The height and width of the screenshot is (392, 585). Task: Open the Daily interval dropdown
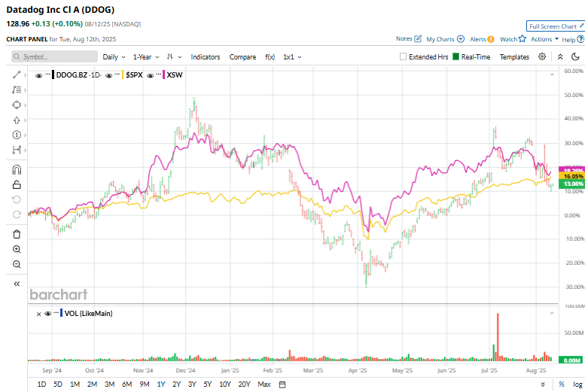pyautogui.click(x=114, y=57)
